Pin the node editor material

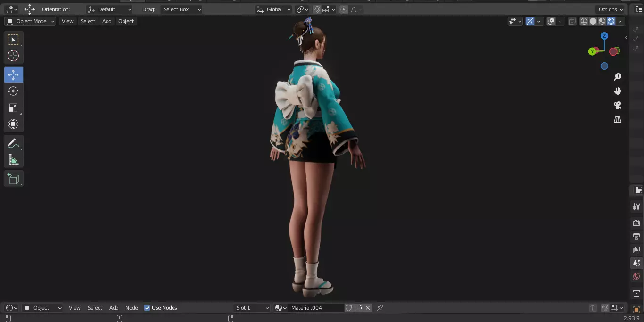tap(380, 308)
